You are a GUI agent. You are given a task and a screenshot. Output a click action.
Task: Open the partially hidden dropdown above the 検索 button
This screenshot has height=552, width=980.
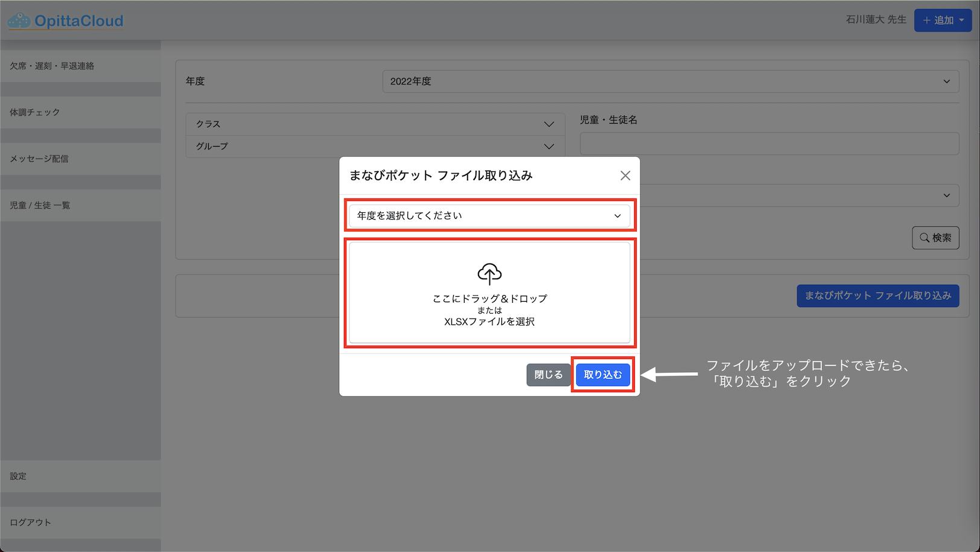point(800,195)
